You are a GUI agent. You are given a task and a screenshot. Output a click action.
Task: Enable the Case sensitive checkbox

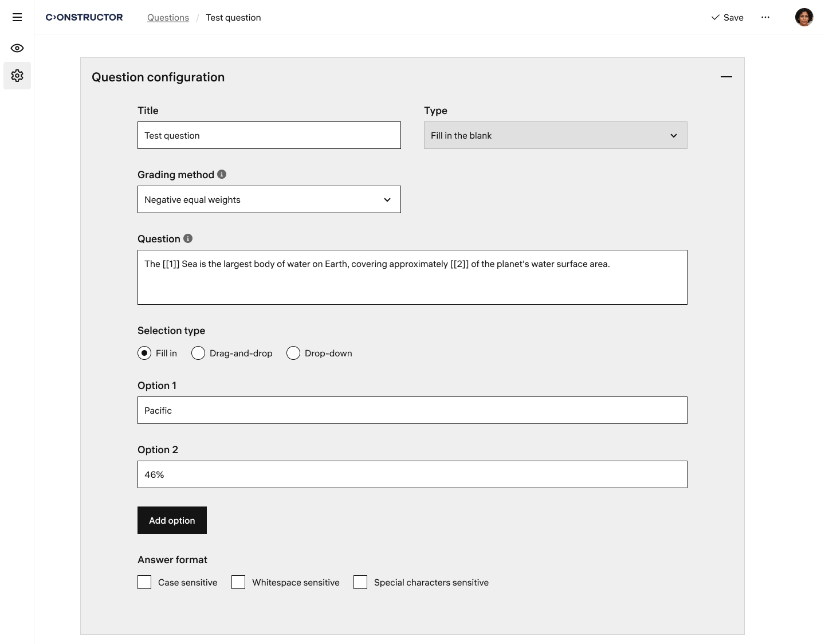pos(144,582)
